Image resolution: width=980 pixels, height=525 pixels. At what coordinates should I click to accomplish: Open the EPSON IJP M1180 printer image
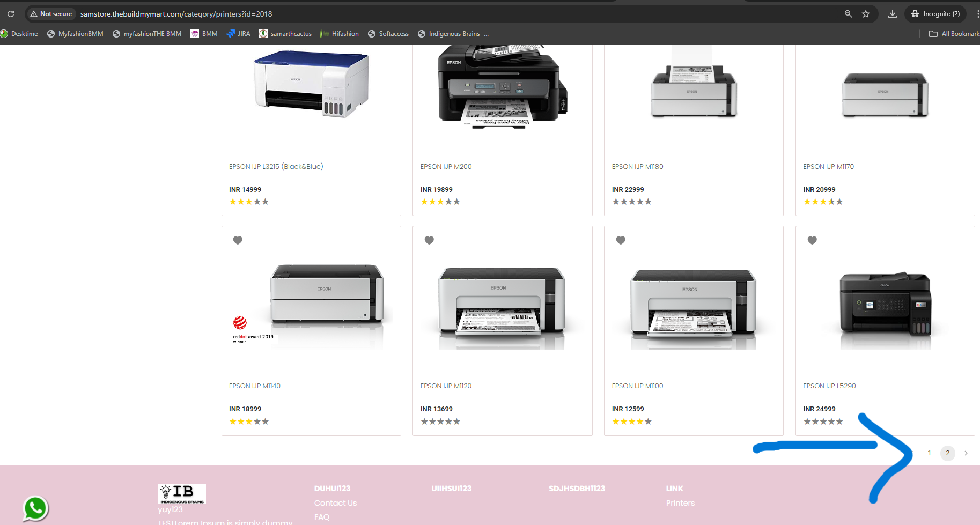coord(694,82)
